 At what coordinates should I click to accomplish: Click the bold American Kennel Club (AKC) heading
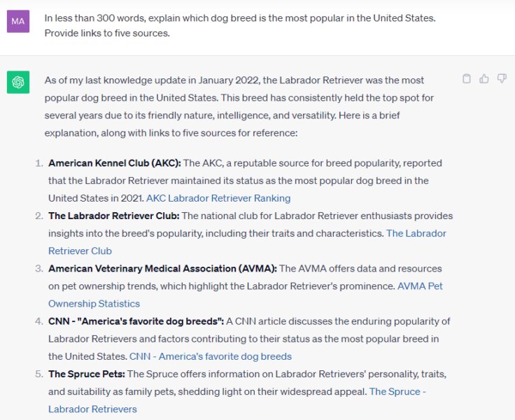click(115, 163)
